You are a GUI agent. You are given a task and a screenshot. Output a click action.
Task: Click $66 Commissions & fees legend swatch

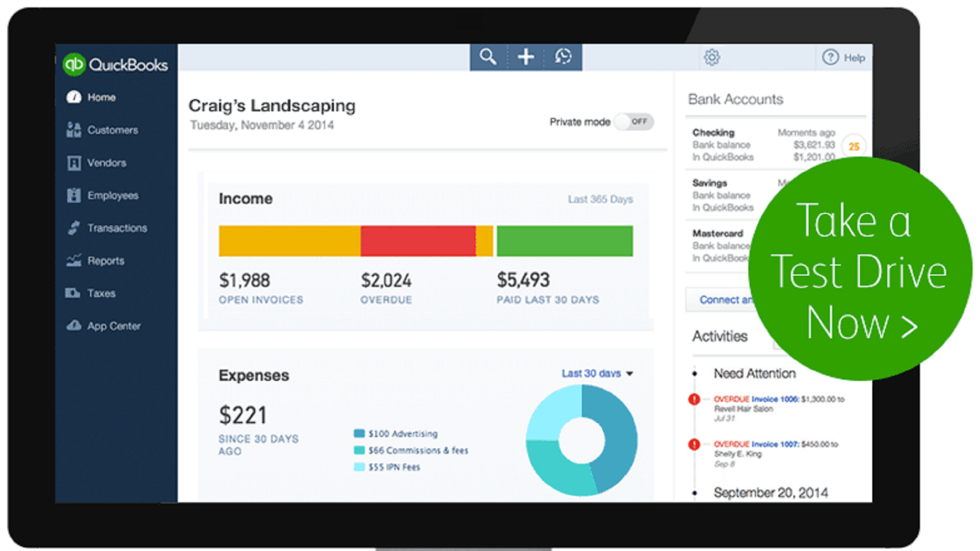[x=359, y=450]
